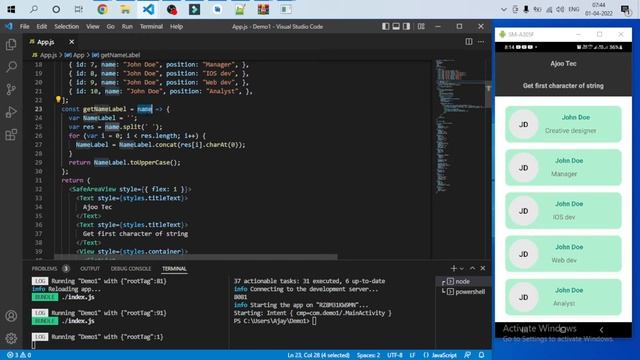Show hidden system tray icons chevron

(504, 9)
